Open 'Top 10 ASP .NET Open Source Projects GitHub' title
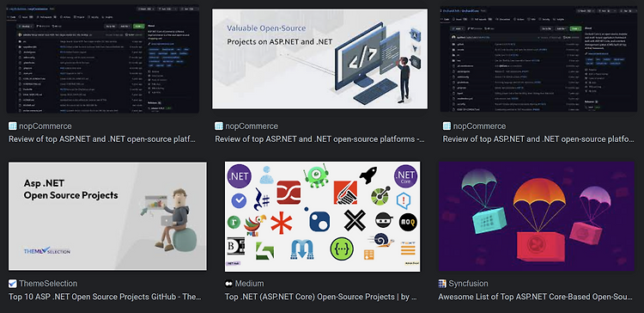Viewport: 644px width, 313px height. [105, 297]
